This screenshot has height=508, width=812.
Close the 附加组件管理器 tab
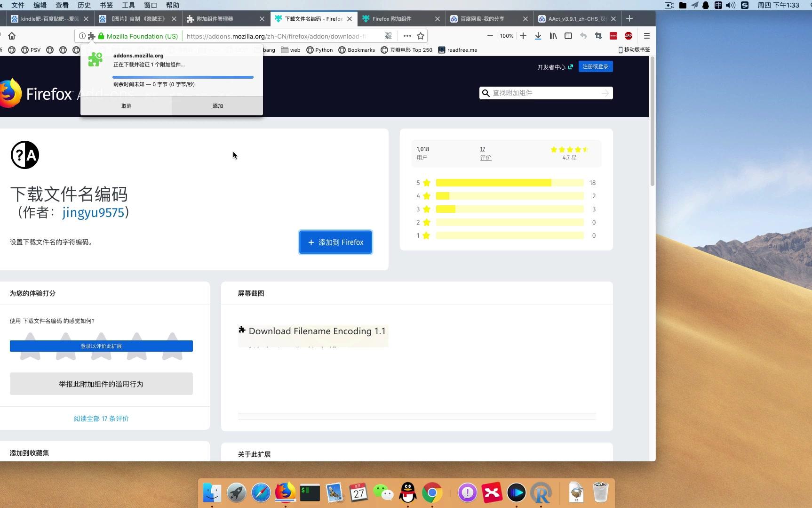coord(262,19)
